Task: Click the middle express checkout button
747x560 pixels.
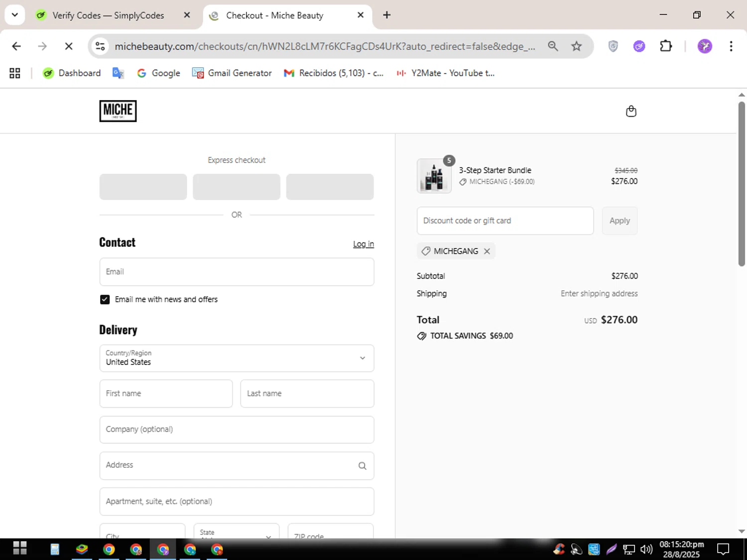Action: coord(237,187)
